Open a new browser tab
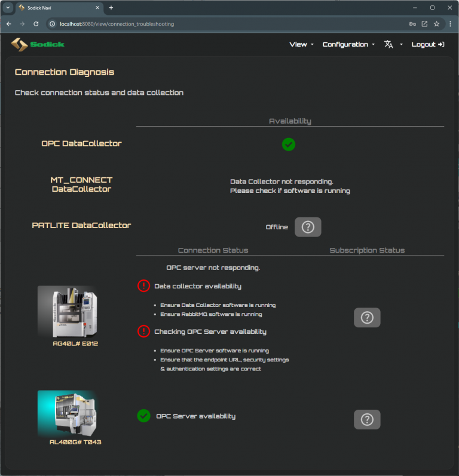The image size is (459, 476). tap(111, 8)
